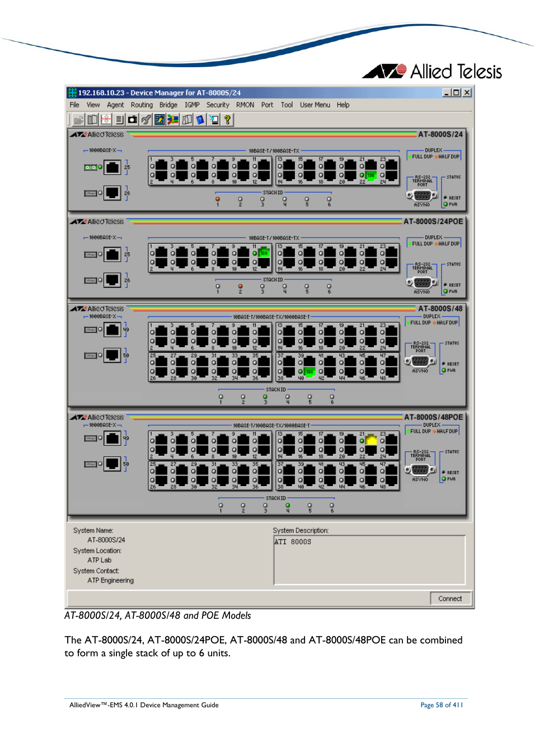Select green port 22 on AT-8000S/24
534x756 pixels.
click(x=371, y=176)
